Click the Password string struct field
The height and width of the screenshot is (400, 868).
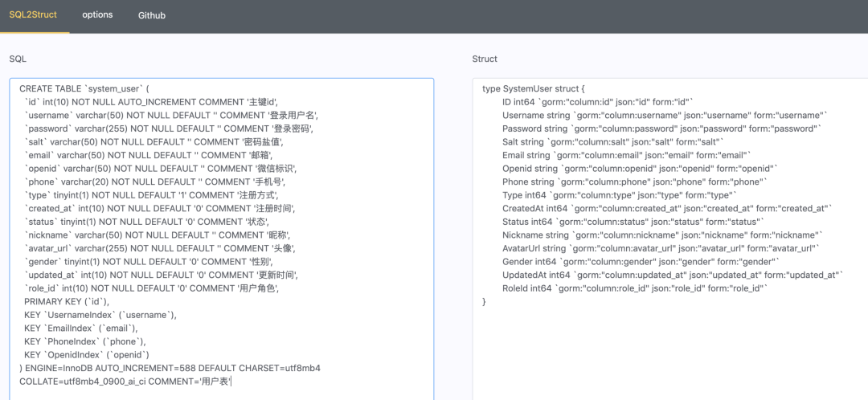coord(662,129)
